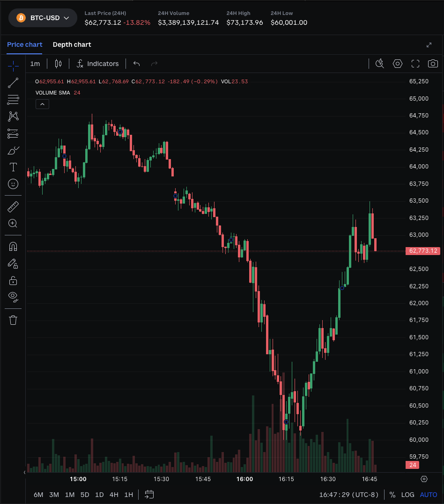Image resolution: width=444 pixels, height=504 pixels.
Task: Toggle the magnet snap mode
Action: click(13, 246)
